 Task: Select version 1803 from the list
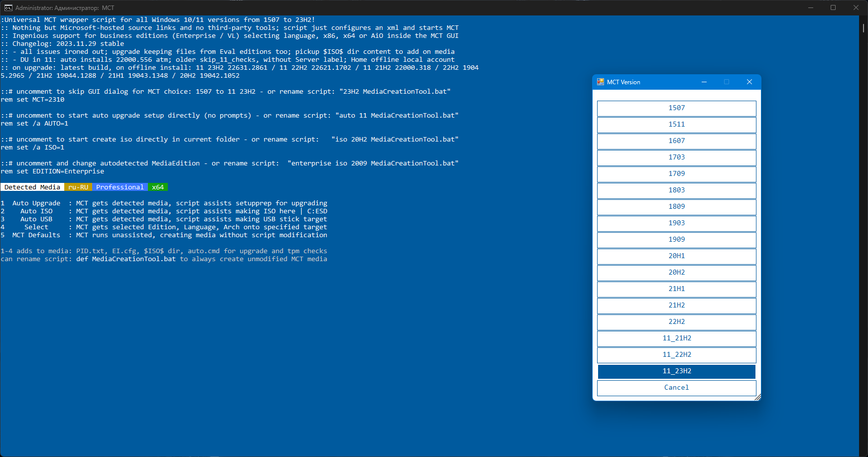[x=676, y=190]
